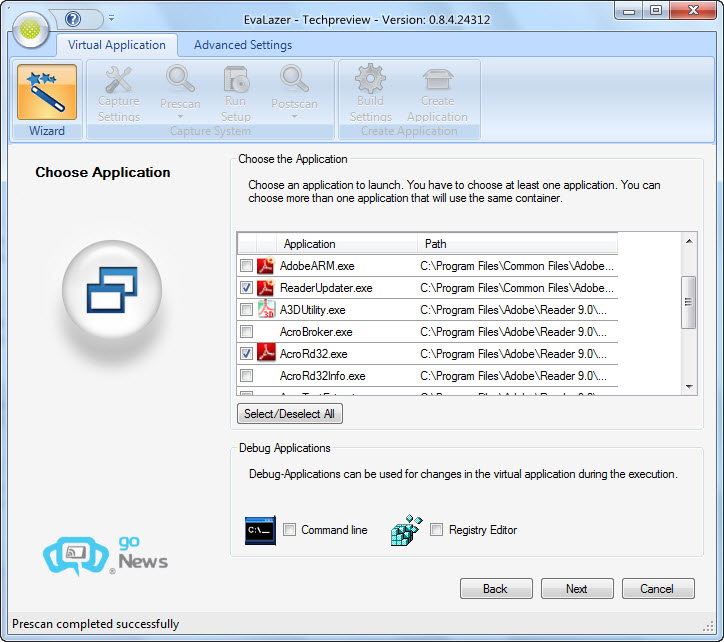Click the 'Prescan completed successfully' status text
This screenshot has height=642, width=724.
point(96,624)
